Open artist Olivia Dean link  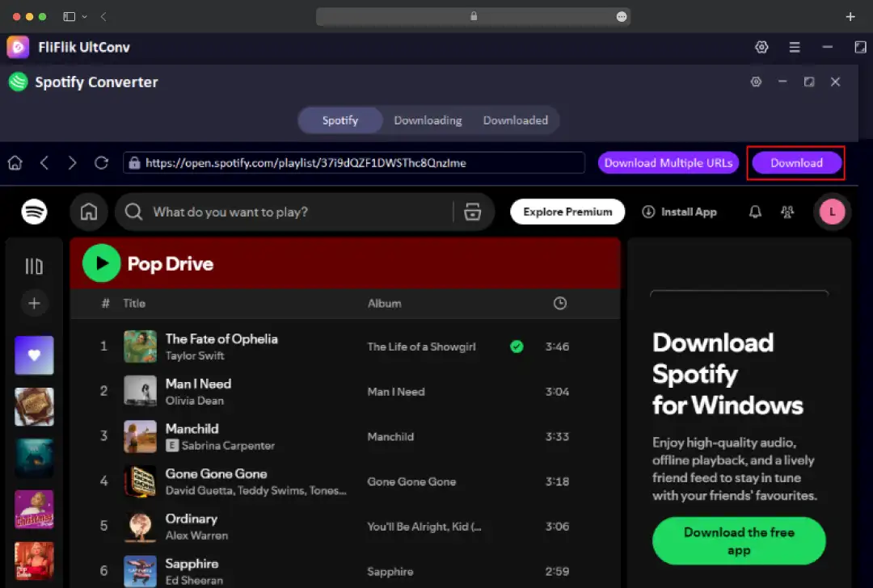pyautogui.click(x=194, y=401)
